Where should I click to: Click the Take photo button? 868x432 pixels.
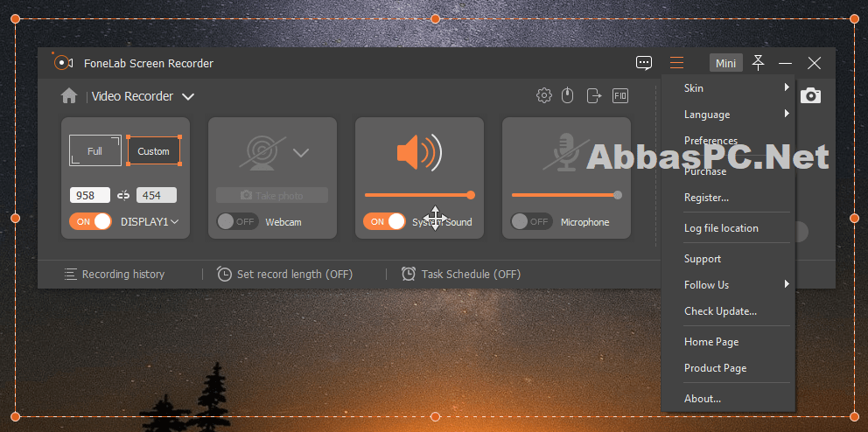coord(272,195)
